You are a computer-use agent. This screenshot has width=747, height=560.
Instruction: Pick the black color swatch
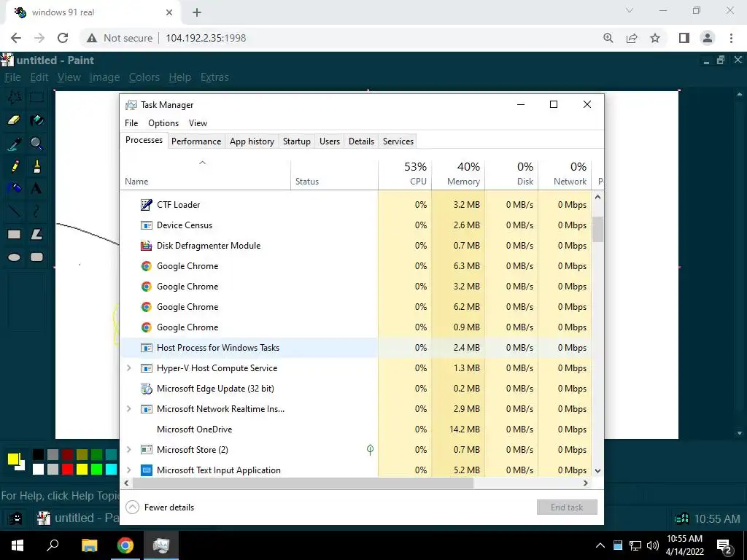tap(39, 454)
